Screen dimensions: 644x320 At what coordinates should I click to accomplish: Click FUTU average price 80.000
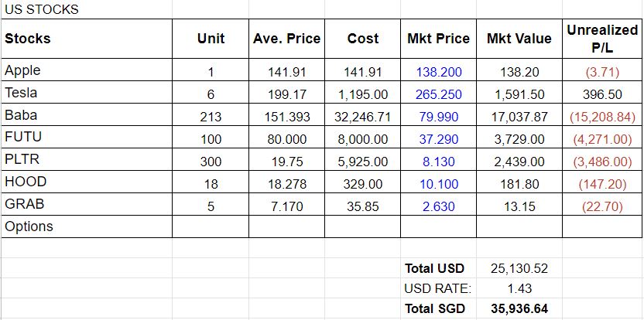286,139
